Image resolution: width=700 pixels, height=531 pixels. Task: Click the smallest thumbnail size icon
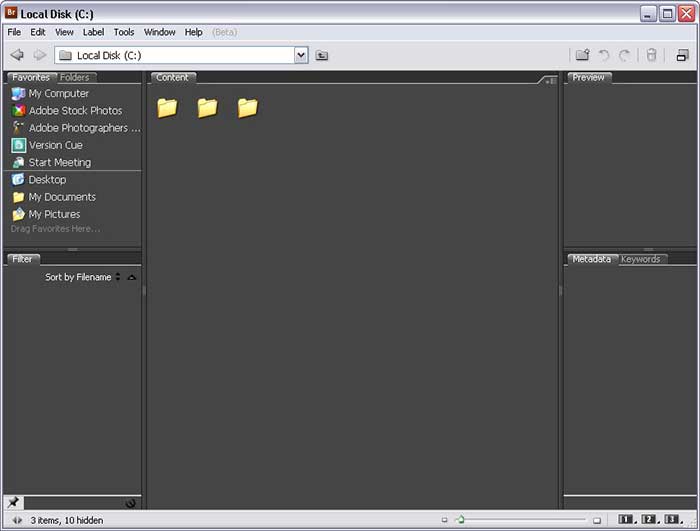pos(444,520)
